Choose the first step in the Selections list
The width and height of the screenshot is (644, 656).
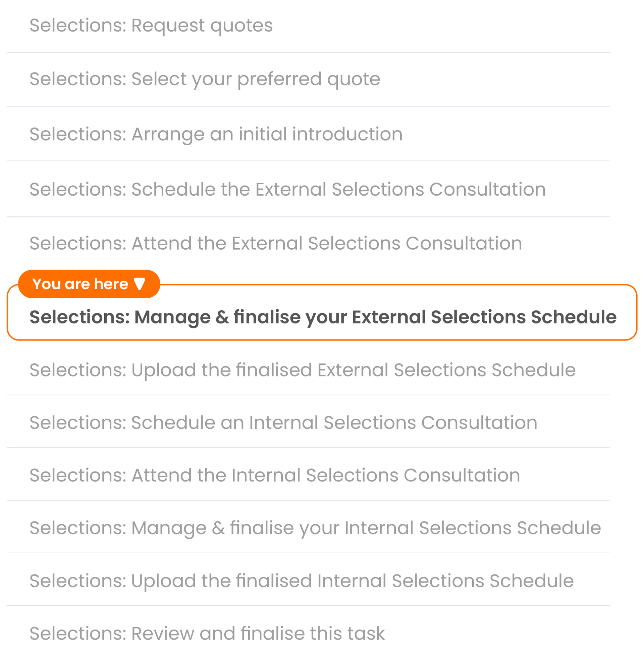[151, 26]
